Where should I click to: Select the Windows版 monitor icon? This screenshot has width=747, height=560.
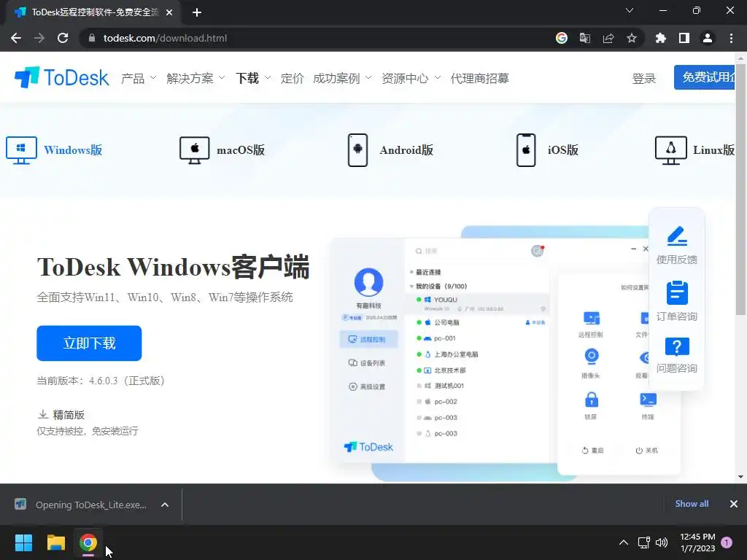pos(21,150)
